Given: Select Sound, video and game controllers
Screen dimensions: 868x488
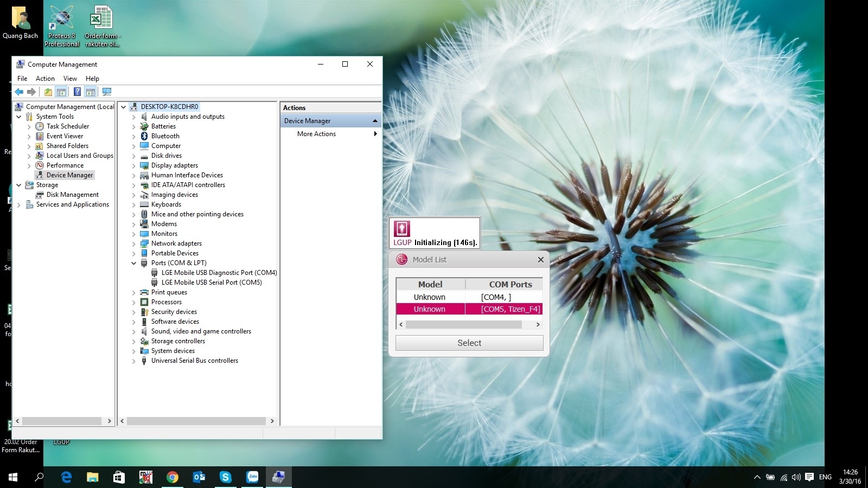Looking at the screenshot, I should coord(201,331).
